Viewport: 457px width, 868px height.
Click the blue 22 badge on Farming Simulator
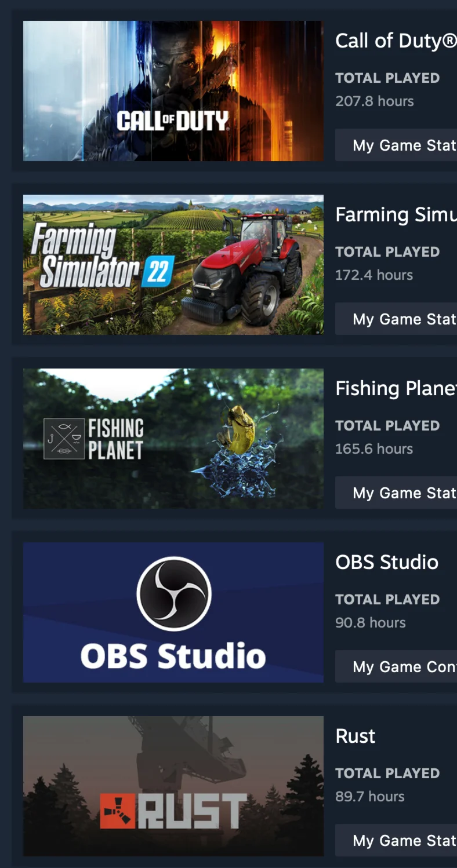pyautogui.click(x=157, y=271)
